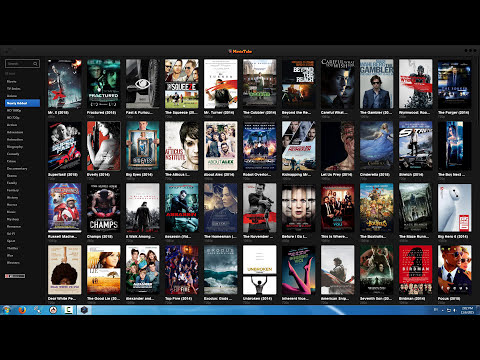Click the search magnifier icon

tap(35, 64)
